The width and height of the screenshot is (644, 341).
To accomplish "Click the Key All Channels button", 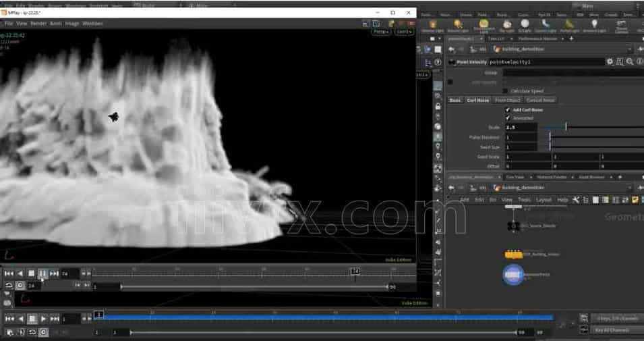I will click(617, 330).
